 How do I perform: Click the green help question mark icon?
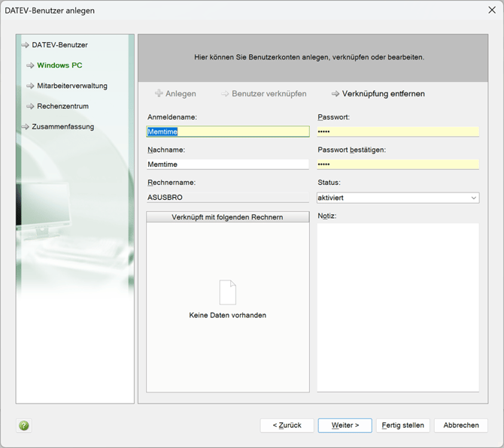point(24,425)
